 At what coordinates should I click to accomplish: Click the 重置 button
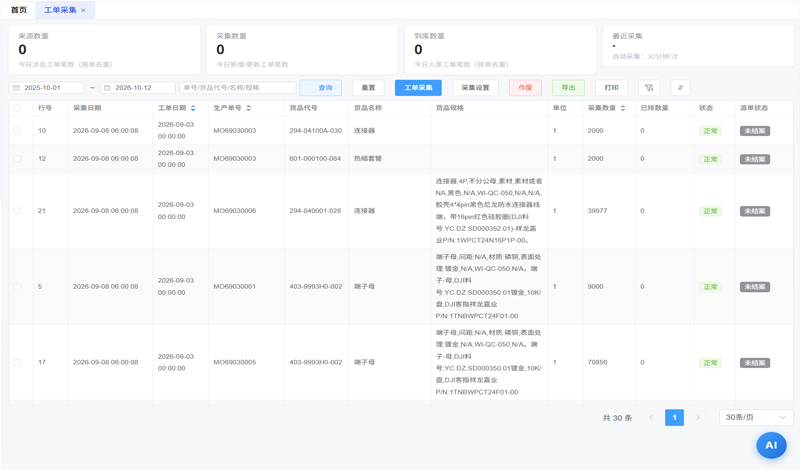[x=368, y=88]
